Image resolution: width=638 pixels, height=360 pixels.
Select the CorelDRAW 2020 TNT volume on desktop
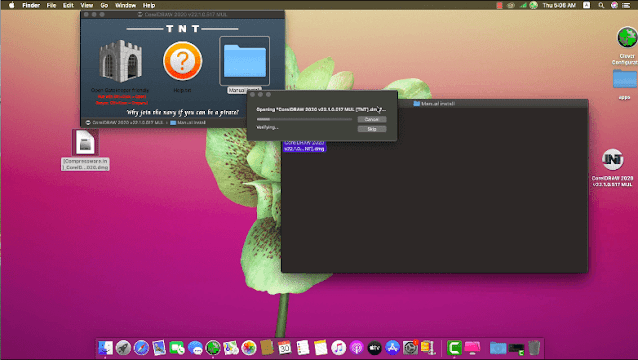(612, 168)
